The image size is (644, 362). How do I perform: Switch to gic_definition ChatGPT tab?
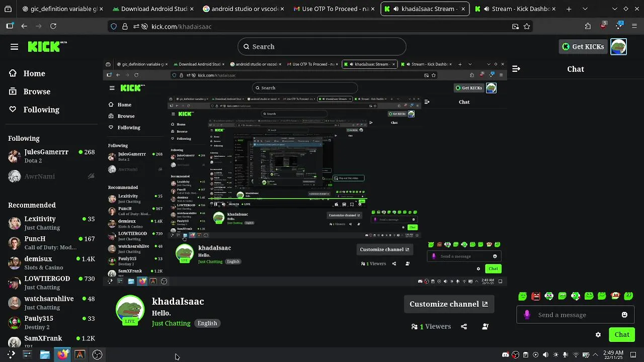[59, 9]
